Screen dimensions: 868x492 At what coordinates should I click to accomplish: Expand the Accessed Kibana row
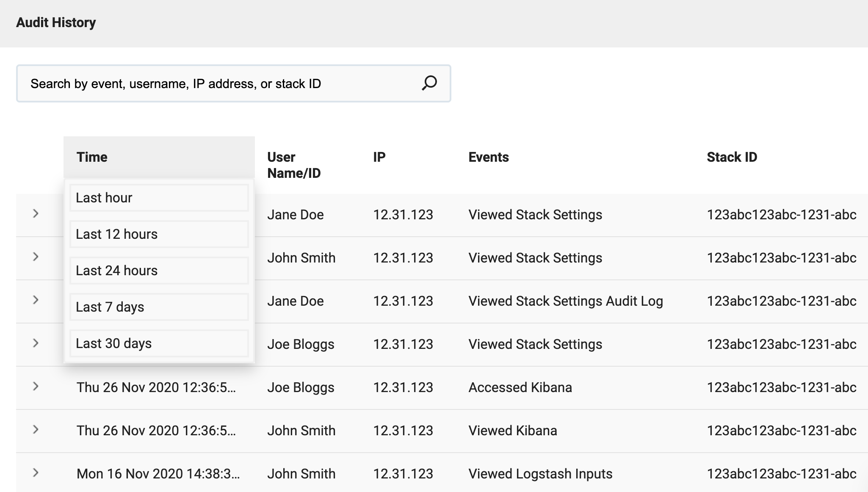[x=36, y=387]
